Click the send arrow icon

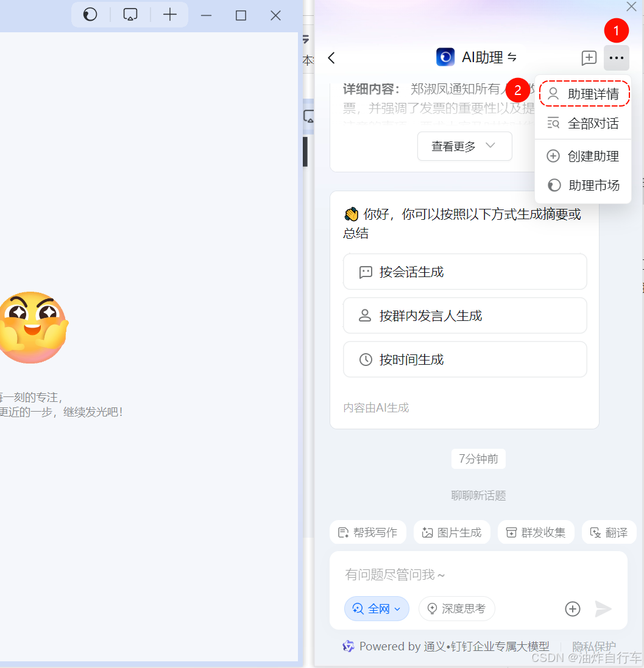click(603, 609)
